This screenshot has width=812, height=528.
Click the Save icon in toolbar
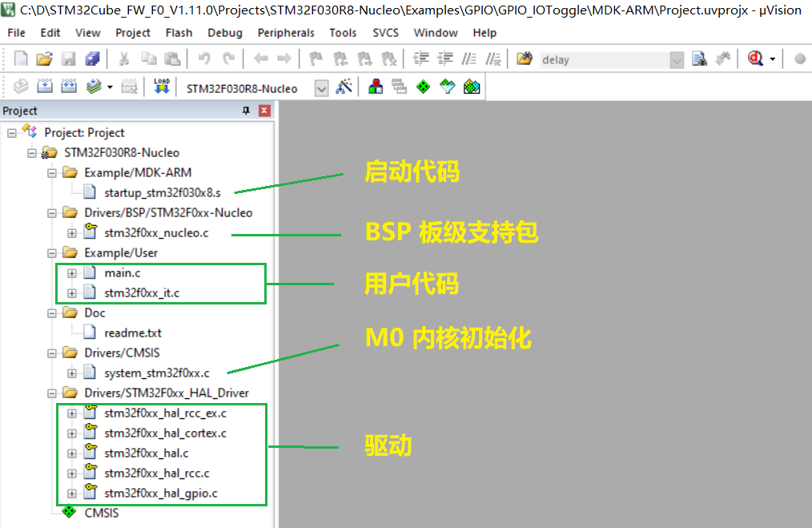[x=68, y=59]
